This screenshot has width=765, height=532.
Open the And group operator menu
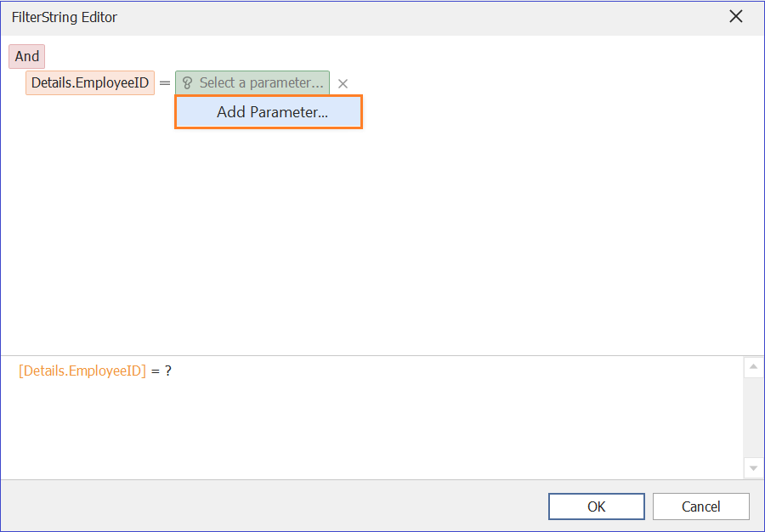[27, 56]
